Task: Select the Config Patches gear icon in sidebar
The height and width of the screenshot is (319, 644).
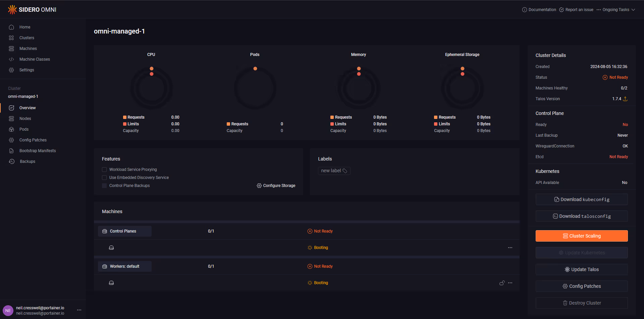Action: (11, 140)
